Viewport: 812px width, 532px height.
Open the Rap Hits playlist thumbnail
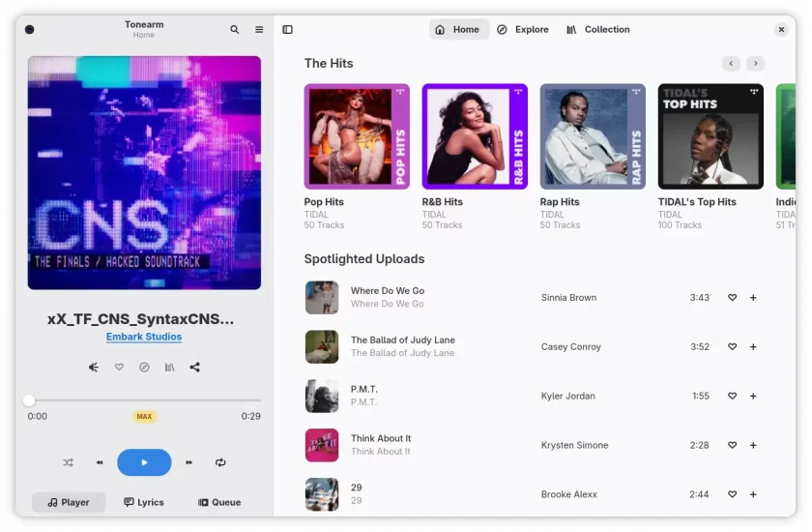click(593, 136)
